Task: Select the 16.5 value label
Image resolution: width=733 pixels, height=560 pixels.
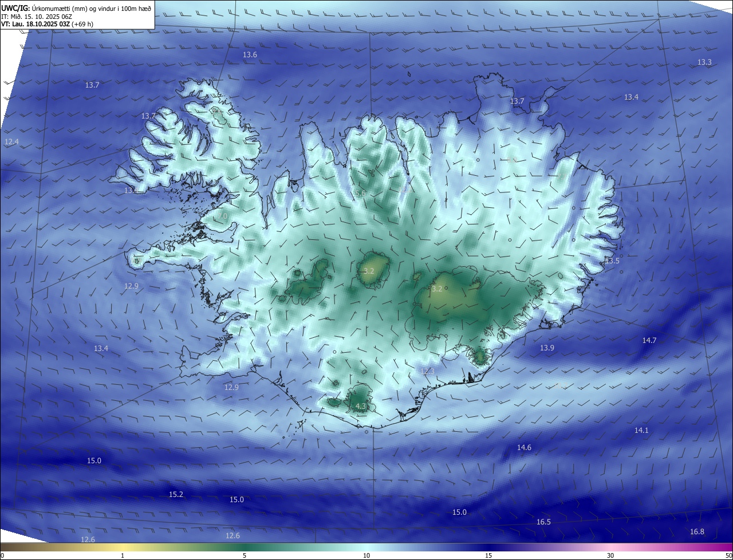Action: point(543,522)
